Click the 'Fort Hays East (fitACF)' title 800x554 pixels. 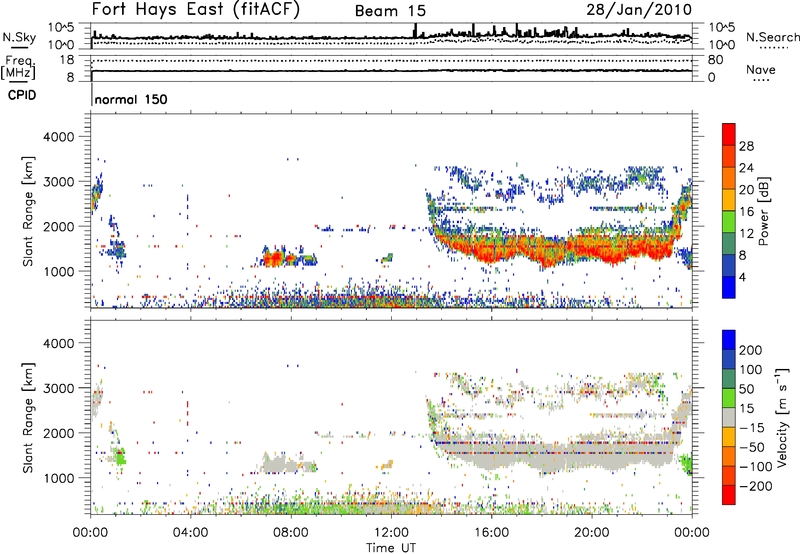point(196,10)
